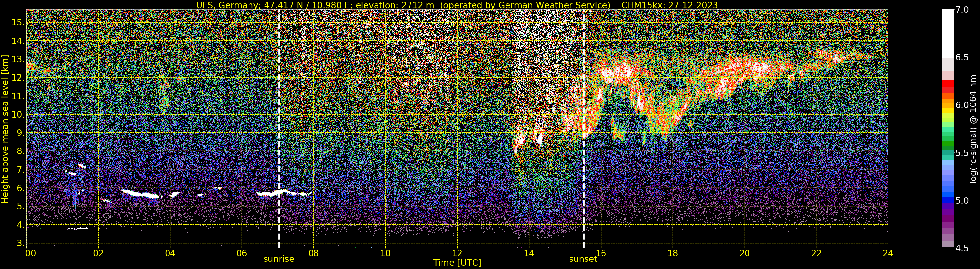Click the orange cloud patch at 00 UTC near 12.5 km
This screenshot has height=269, width=980.
coord(30,67)
